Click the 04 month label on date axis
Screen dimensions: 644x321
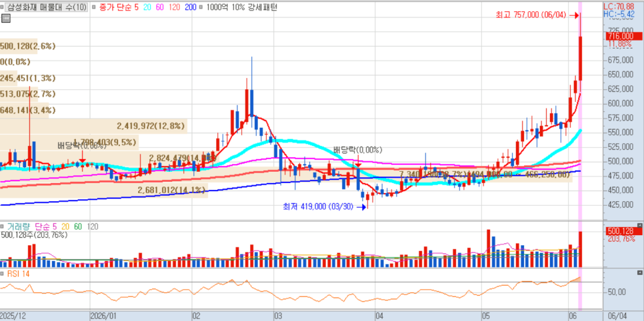(379, 316)
